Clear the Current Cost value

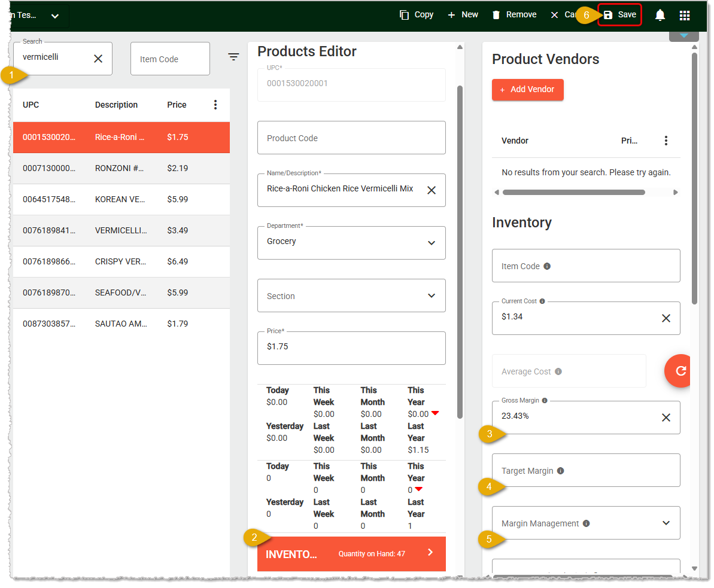coord(666,319)
